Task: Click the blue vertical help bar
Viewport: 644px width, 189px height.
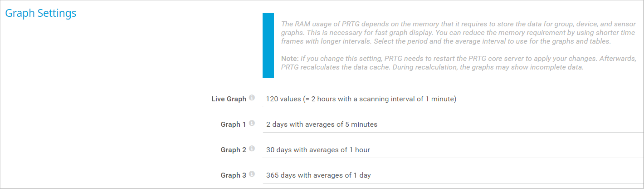Action: pyautogui.click(x=268, y=45)
